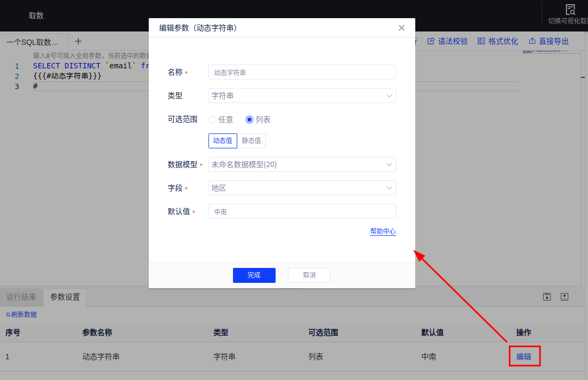Expand the 数据模型 dropdown

click(302, 164)
